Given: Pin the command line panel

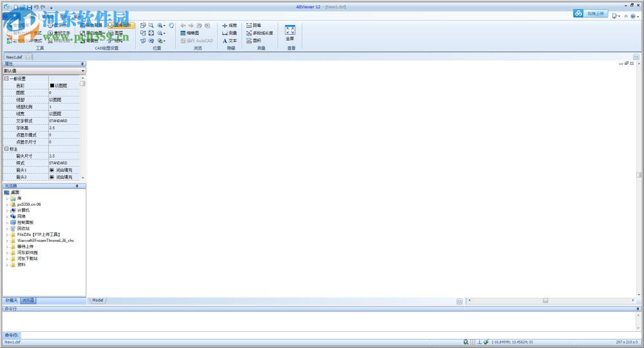Looking at the screenshot, I should [x=638, y=309].
